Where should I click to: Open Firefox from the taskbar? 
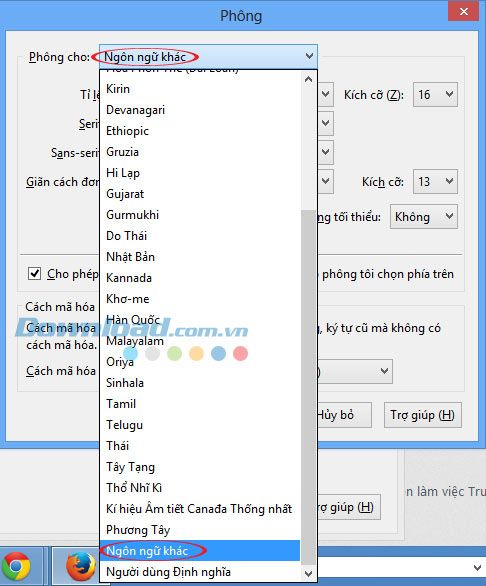tap(81, 566)
